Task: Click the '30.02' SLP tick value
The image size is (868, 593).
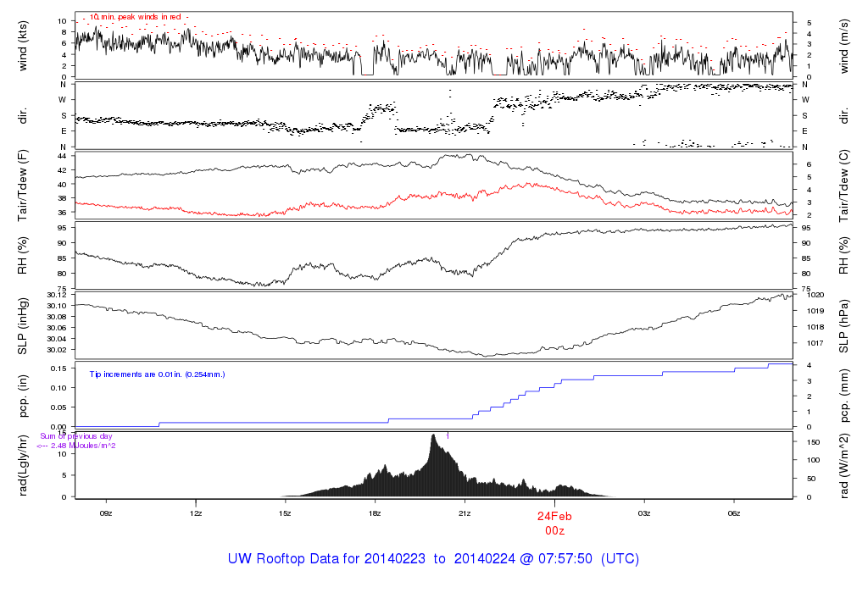Action: click(57, 350)
